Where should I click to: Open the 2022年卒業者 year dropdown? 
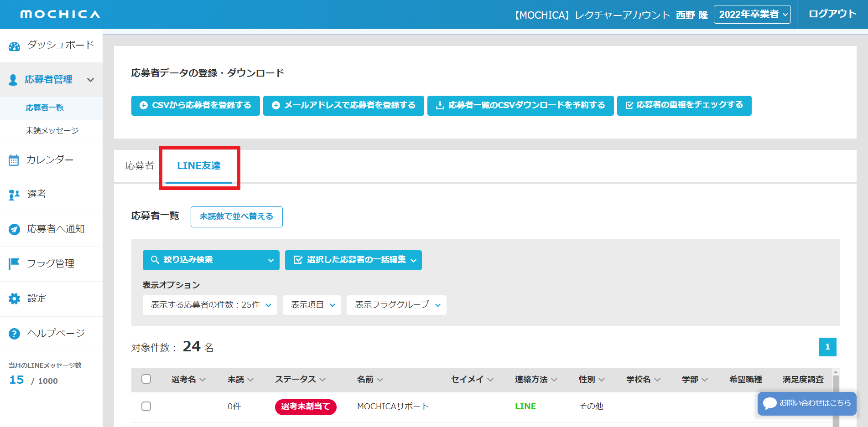click(x=752, y=15)
